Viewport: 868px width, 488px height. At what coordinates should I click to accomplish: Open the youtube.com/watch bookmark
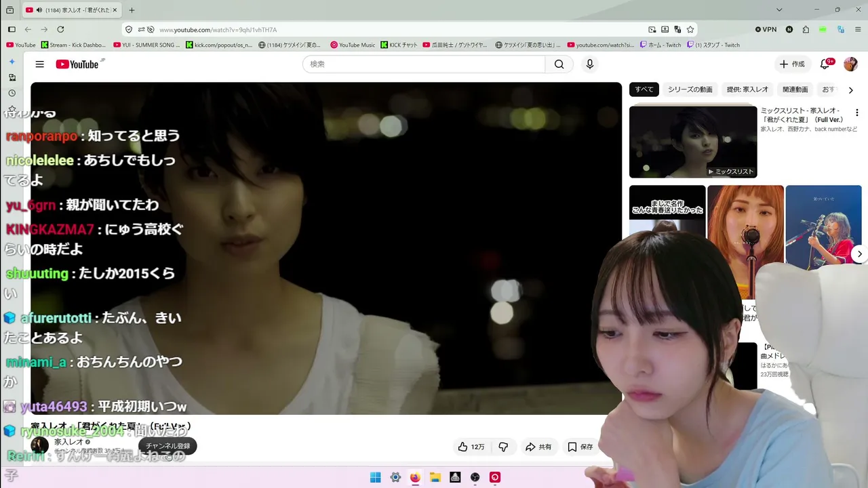coord(601,45)
